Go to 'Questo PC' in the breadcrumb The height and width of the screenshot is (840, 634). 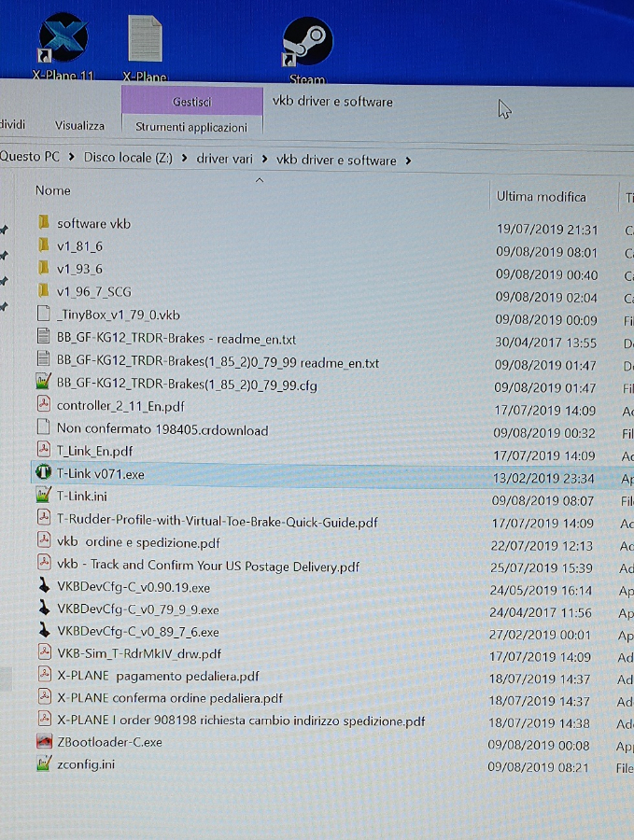click(x=30, y=157)
